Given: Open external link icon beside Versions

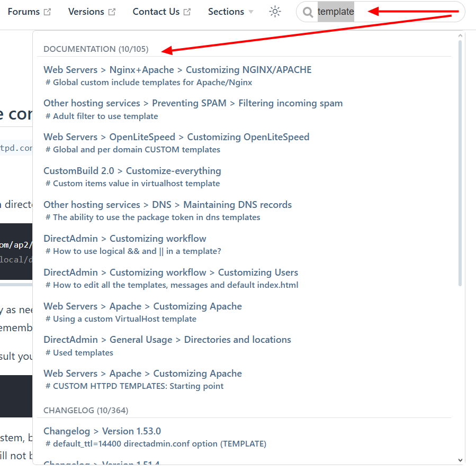Looking at the screenshot, I should pos(112,12).
